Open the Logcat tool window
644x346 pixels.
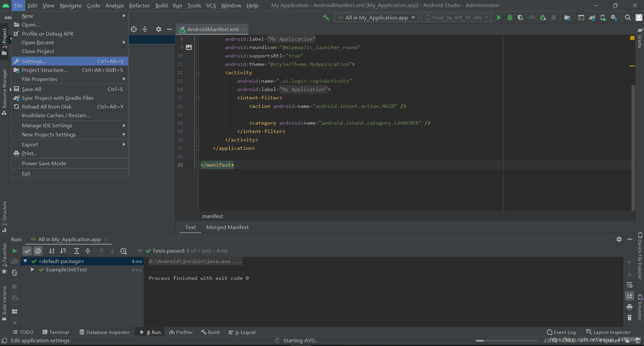point(242,332)
